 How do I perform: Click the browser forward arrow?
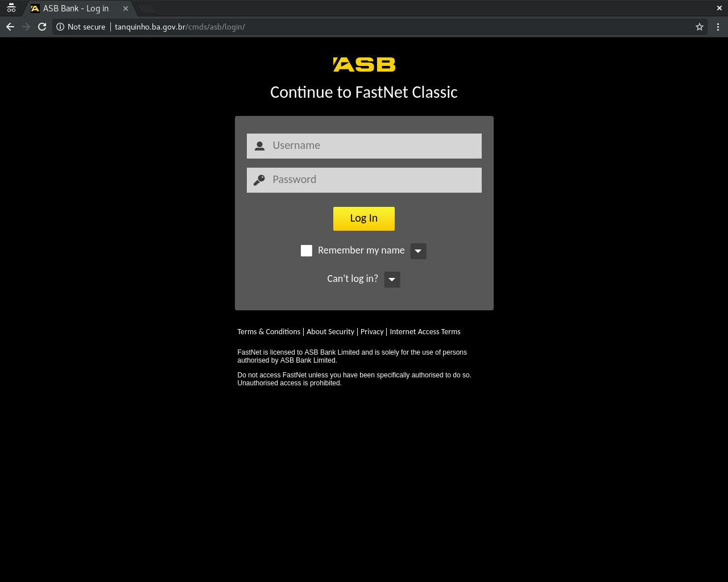pos(26,27)
